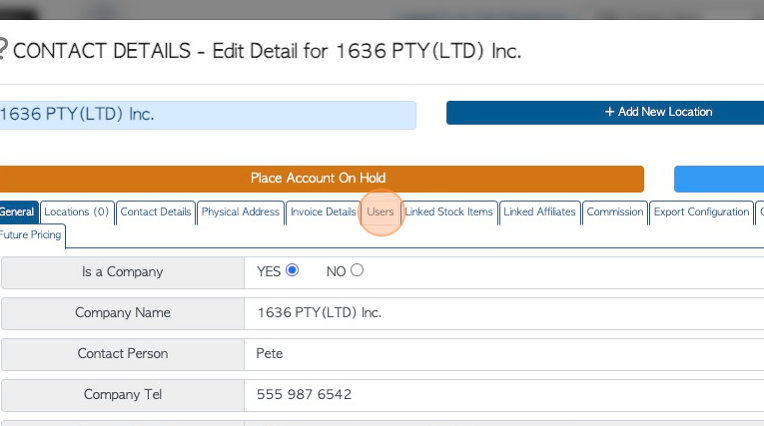This screenshot has width=764, height=426.
Task: Select the YES radio for Is a Company
Action: (292, 270)
